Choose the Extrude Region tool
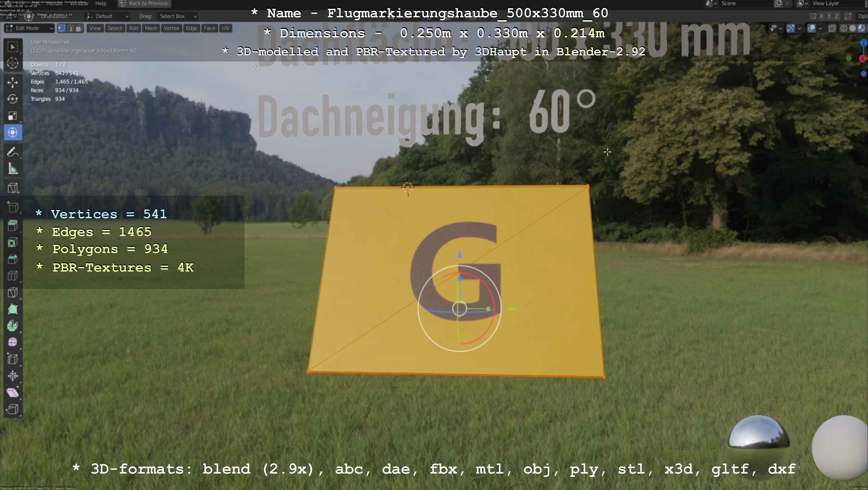This screenshot has height=490, width=868. (x=12, y=226)
